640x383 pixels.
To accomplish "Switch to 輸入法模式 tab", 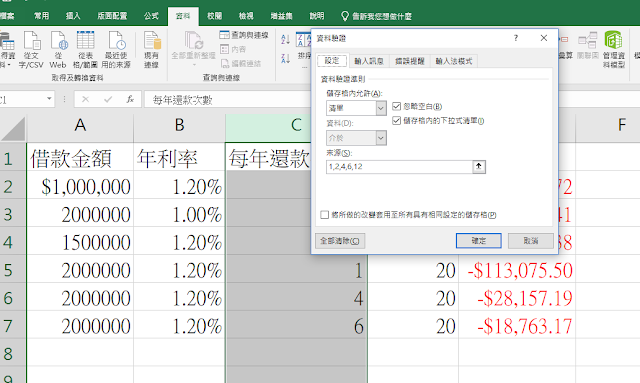I will point(453,61).
